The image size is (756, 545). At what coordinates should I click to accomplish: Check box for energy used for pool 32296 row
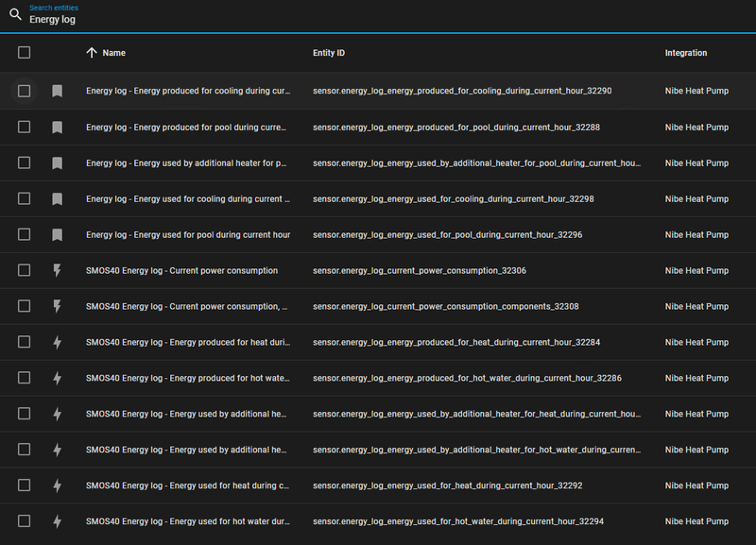pos(25,234)
